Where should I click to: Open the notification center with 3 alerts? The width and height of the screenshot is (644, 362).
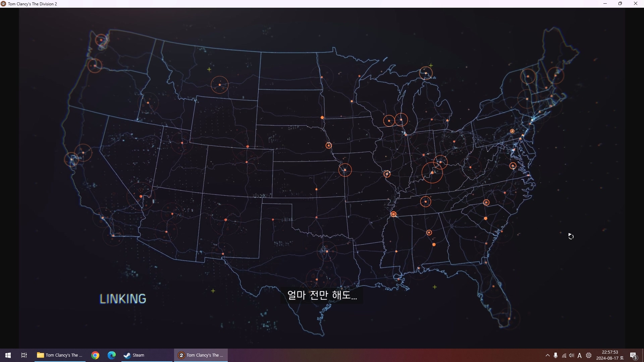click(x=633, y=356)
